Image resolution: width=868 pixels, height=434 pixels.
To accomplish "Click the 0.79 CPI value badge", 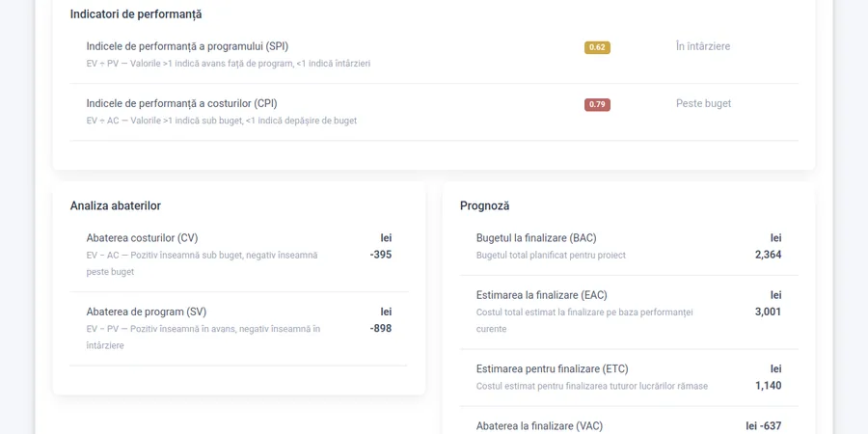I will click(x=597, y=104).
